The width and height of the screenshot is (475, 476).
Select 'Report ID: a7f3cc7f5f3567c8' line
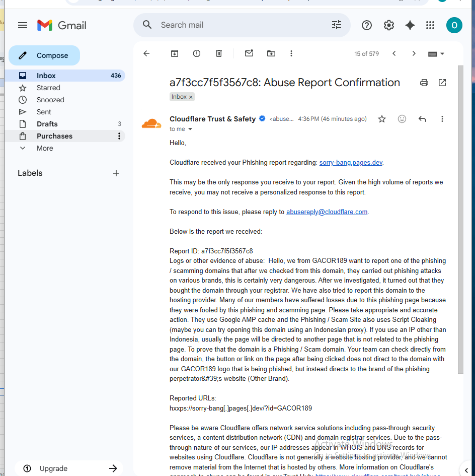pyautogui.click(x=211, y=251)
